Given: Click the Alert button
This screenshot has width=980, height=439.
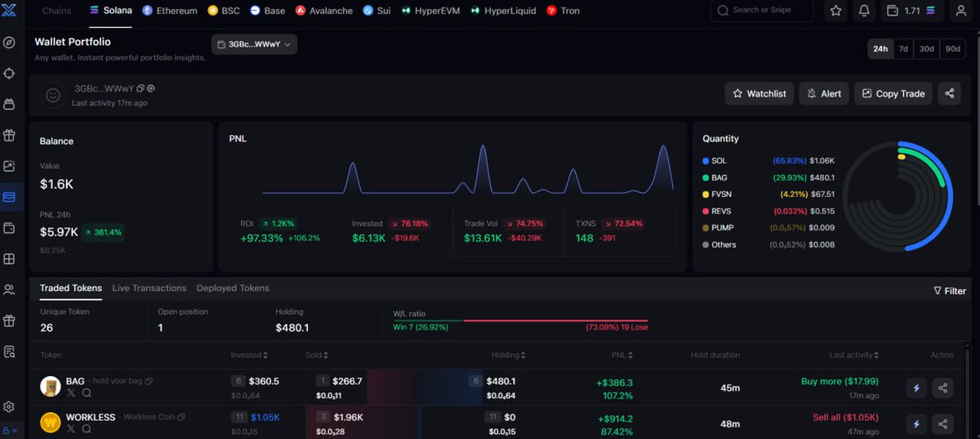Looking at the screenshot, I should (824, 93).
